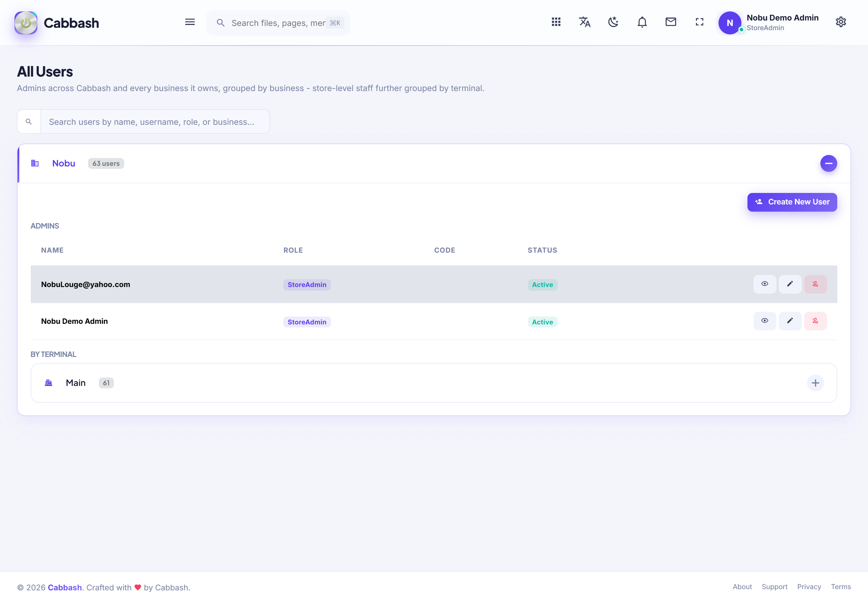The image size is (868, 603).
Task: Collapse the Nobu business group
Action: (829, 163)
